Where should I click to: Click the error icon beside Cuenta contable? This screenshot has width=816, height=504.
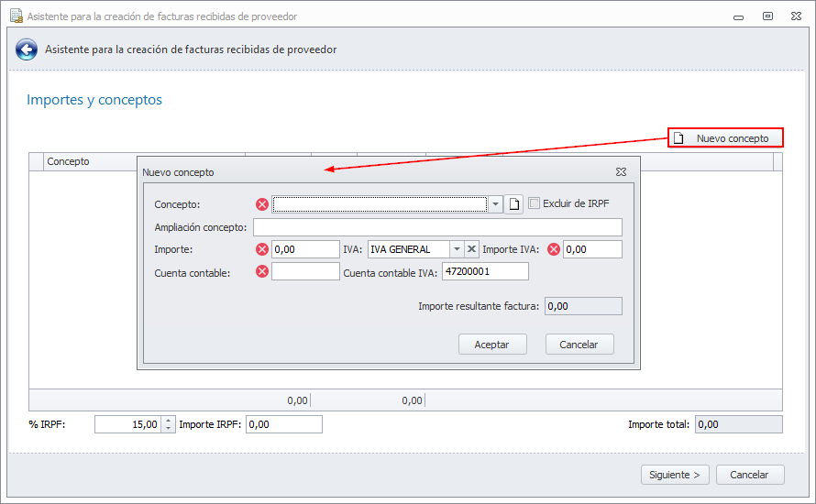click(x=262, y=271)
